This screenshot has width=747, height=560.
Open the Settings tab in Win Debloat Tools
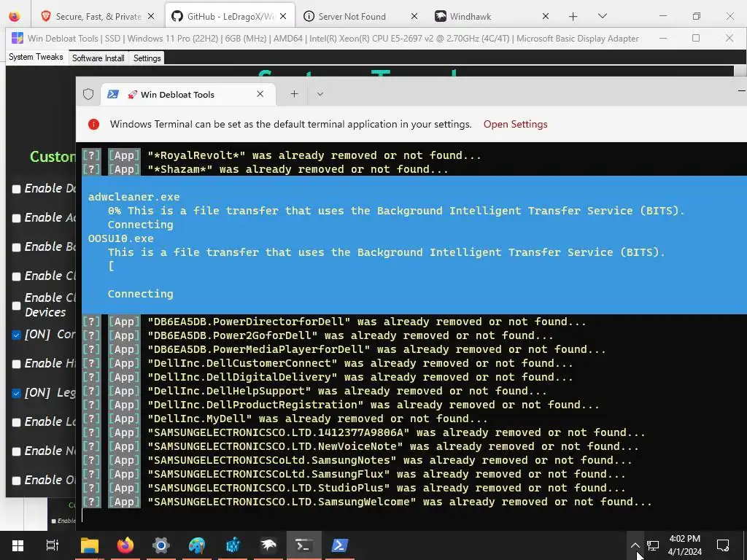coord(147,58)
